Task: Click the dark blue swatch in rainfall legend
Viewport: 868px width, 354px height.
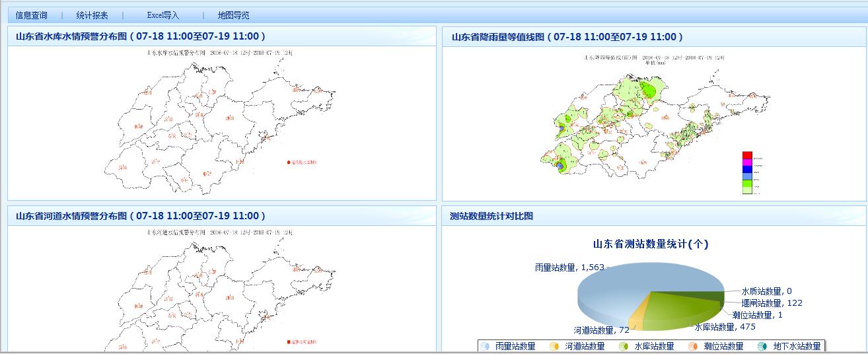Action: coord(747,169)
